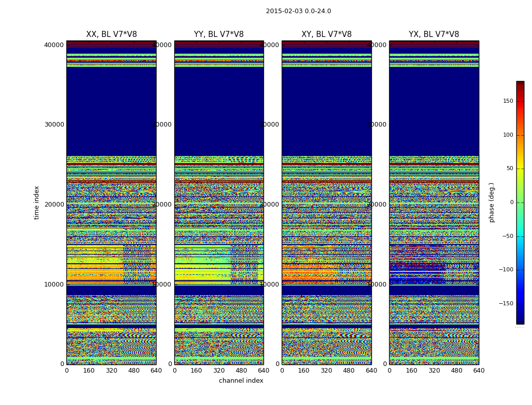Click the colorbar tick label '50'
Image resolution: width=532 pixels, height=405 pixels.
[x=510, y=169]
